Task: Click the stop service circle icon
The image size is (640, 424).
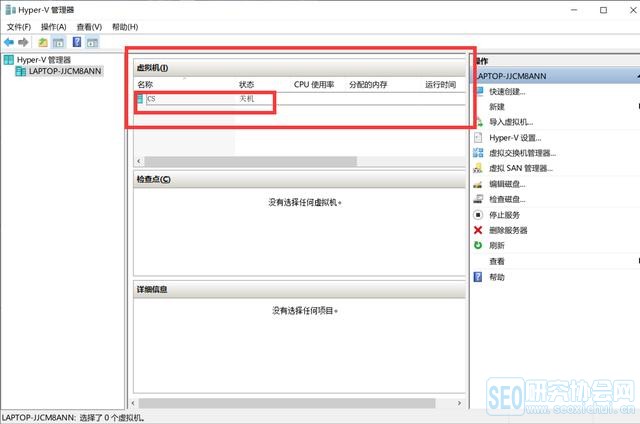Action: [x=478, y=215]
